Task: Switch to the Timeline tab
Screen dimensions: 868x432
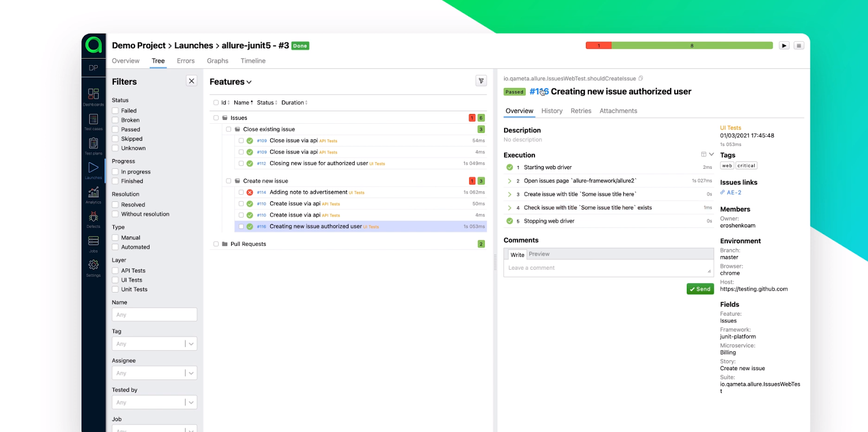Action: (253, 61)
